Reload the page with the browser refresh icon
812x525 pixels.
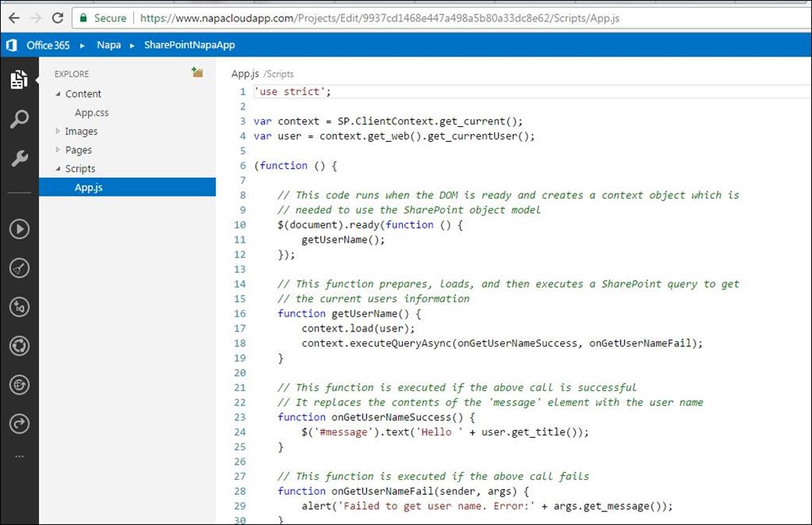click(x=57, y=18)
